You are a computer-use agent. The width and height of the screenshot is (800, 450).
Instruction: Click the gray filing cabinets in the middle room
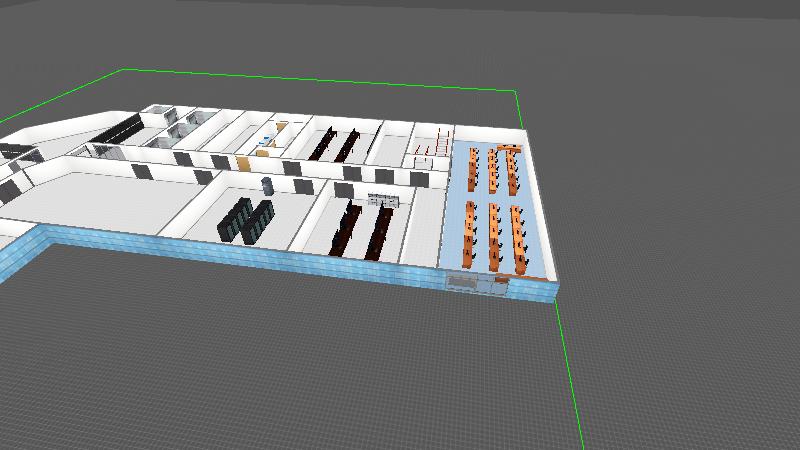(383, 200)
